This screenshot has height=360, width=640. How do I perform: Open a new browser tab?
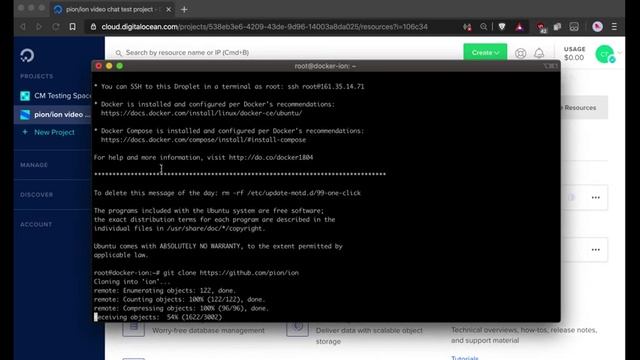pos(184,9)
